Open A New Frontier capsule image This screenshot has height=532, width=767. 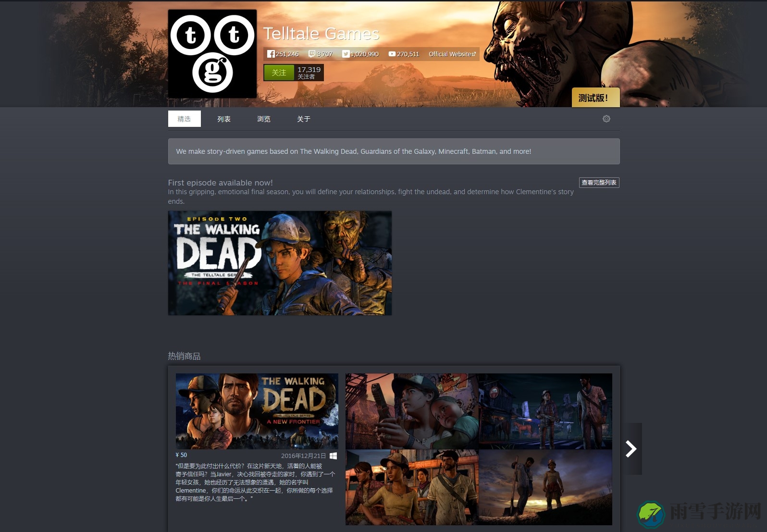tap(257, 411)
